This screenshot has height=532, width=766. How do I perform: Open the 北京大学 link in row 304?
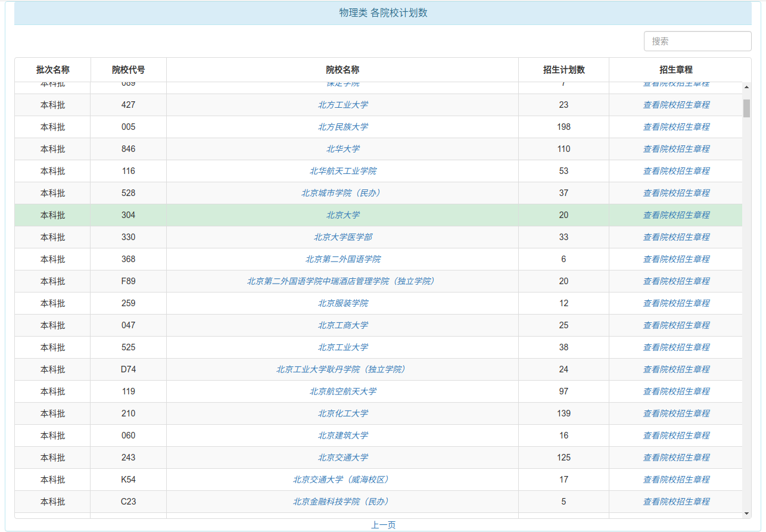pyautogui.click(x=342, y=215)
